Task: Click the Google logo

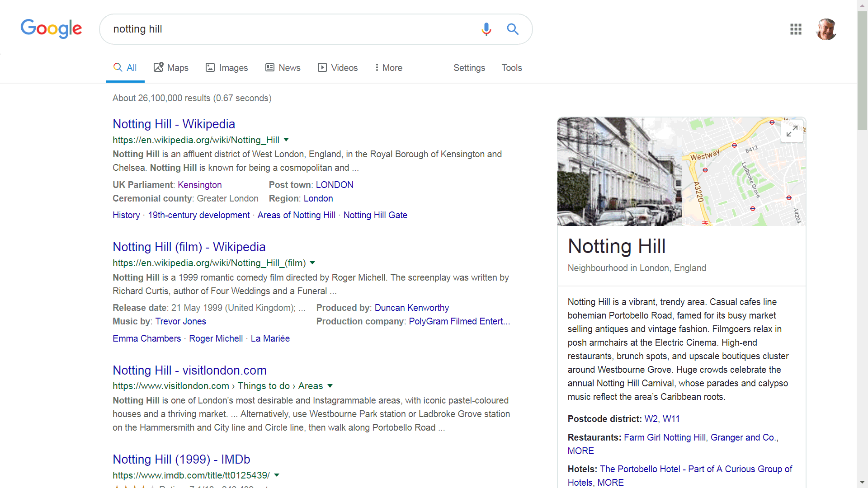Action: click(x=51, y=29)
